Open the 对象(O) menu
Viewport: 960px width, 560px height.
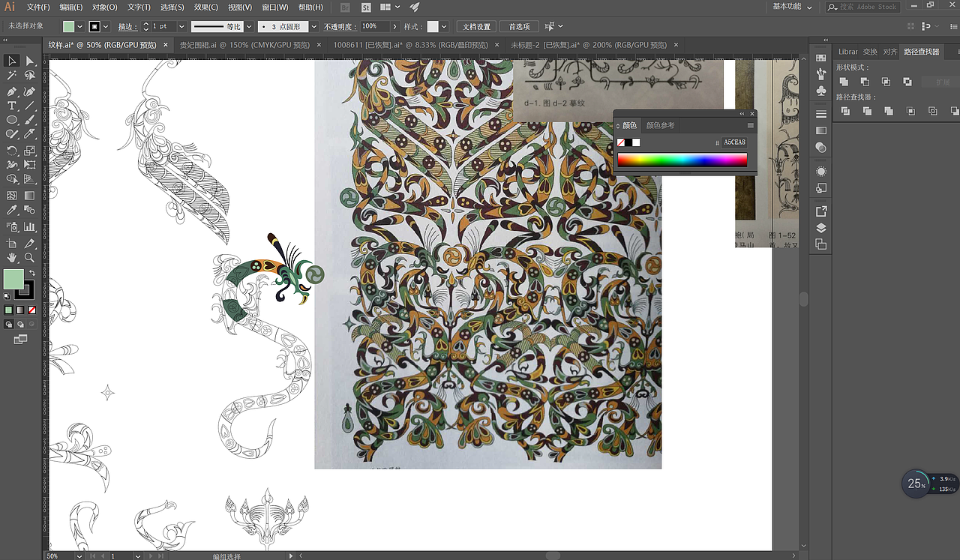click(x=105, y=7)
